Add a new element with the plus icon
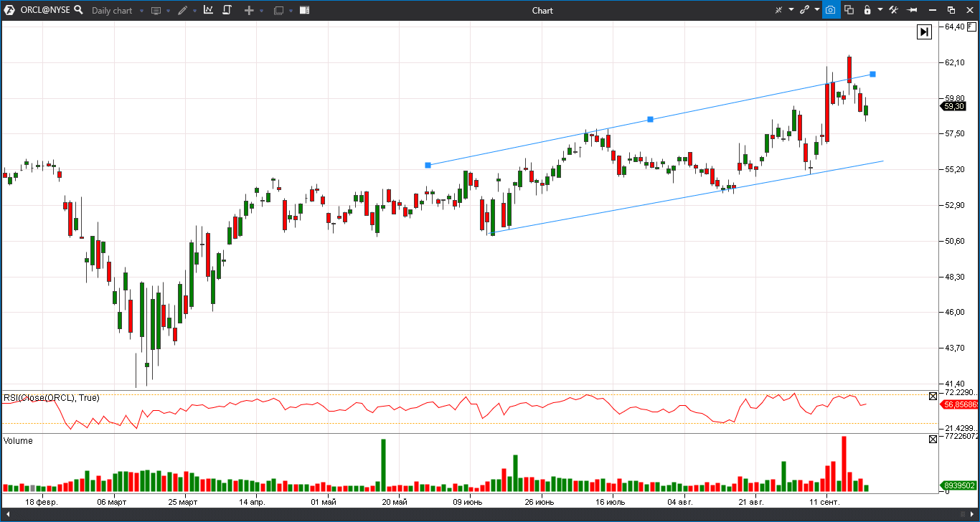This screenshot has height=522, width=980. point(248,10)
